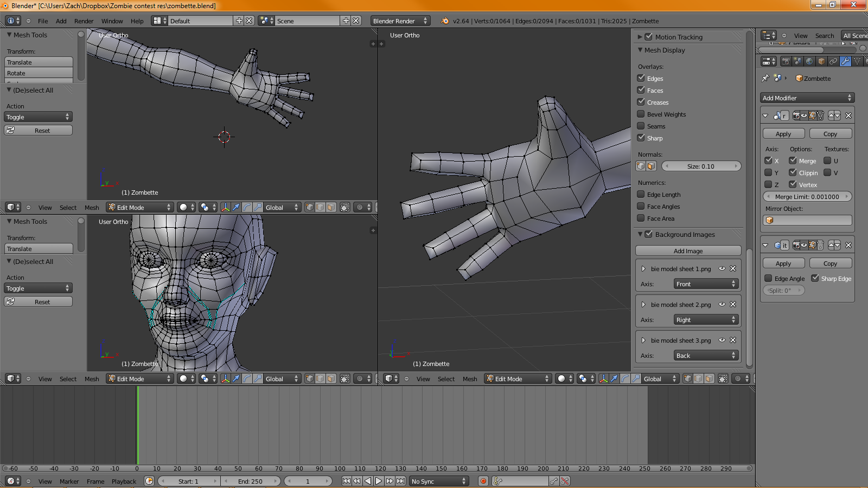Play animation forward in timeline

(379, 481)
